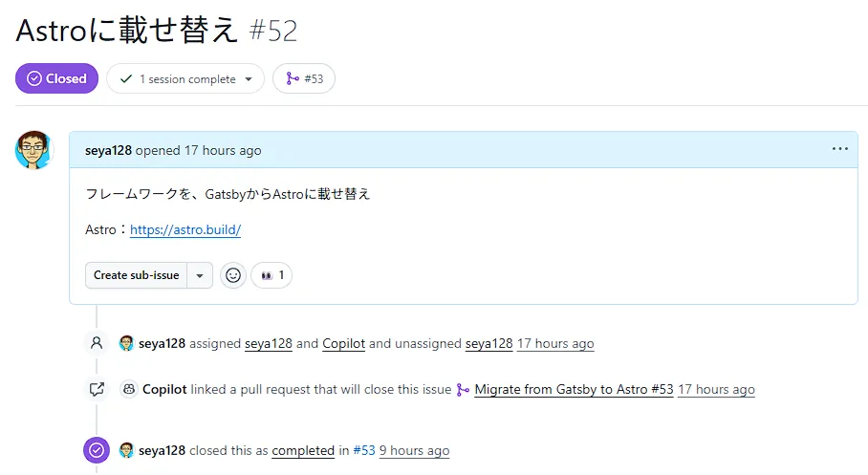Click the issue number #52

click(x=273, y=31)
